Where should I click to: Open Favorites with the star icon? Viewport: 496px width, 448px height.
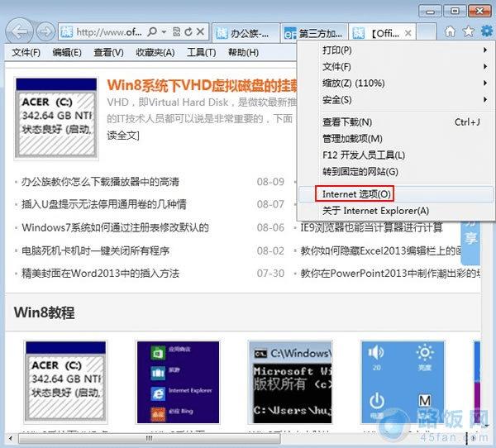tap(469, 31)
